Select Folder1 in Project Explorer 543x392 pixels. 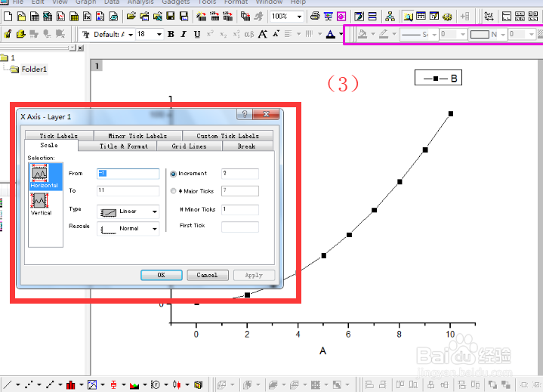point(34,69)
